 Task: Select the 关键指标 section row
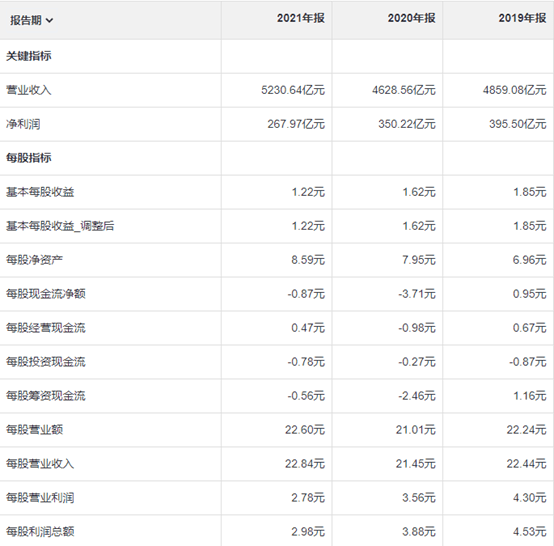click(29, 56)
